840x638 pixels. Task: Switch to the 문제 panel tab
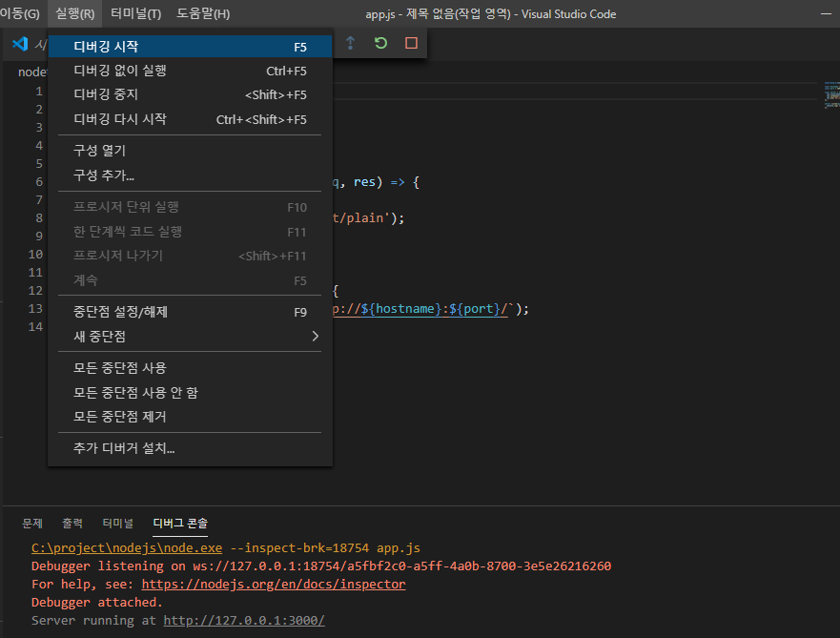coord(32,523)
